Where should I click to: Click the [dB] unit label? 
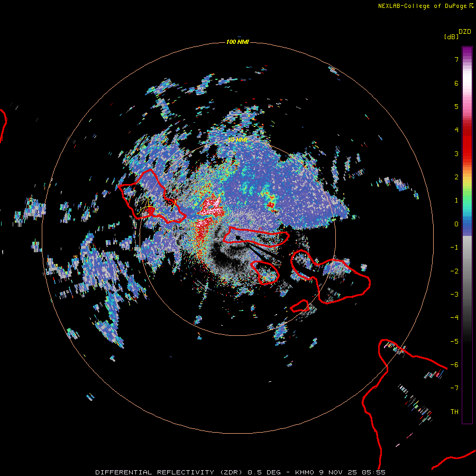point(451,36)
